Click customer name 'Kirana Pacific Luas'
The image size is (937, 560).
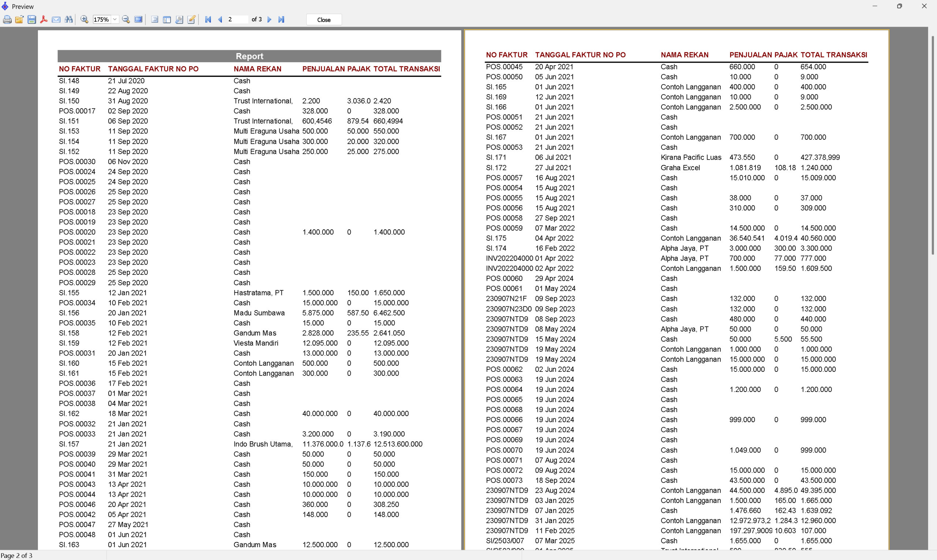click(x=691, y=157)
